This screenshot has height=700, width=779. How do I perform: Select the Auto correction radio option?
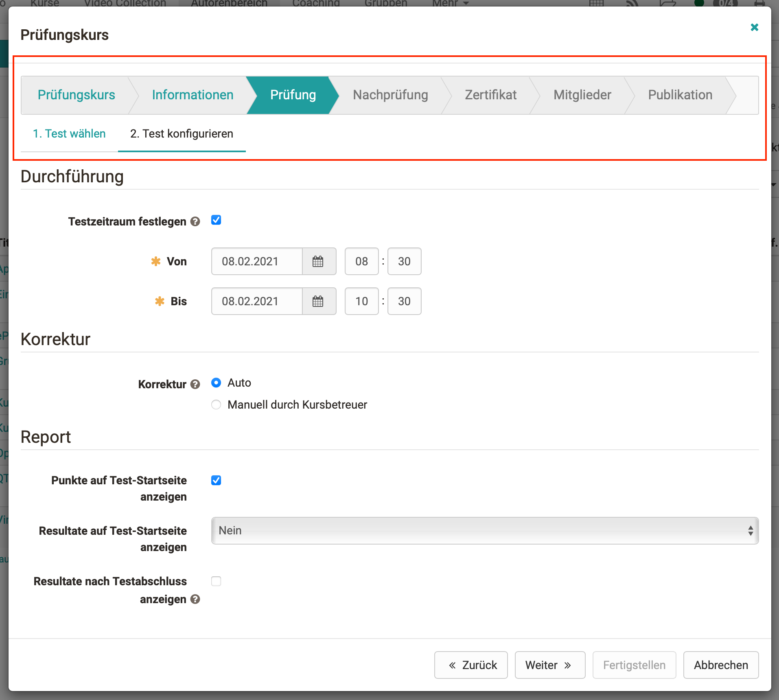[x=216, y=383]
